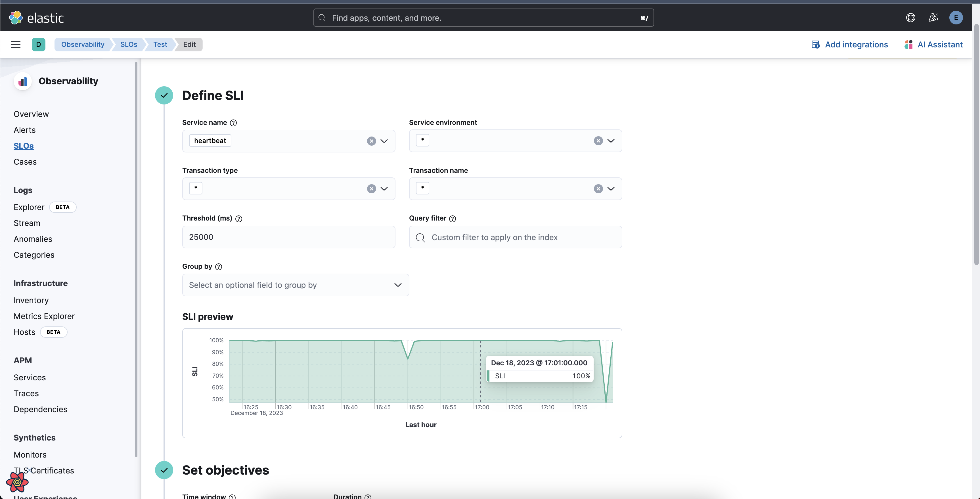Click the SLI dip near 16:50
980x499 pixels.
(408, 358)
